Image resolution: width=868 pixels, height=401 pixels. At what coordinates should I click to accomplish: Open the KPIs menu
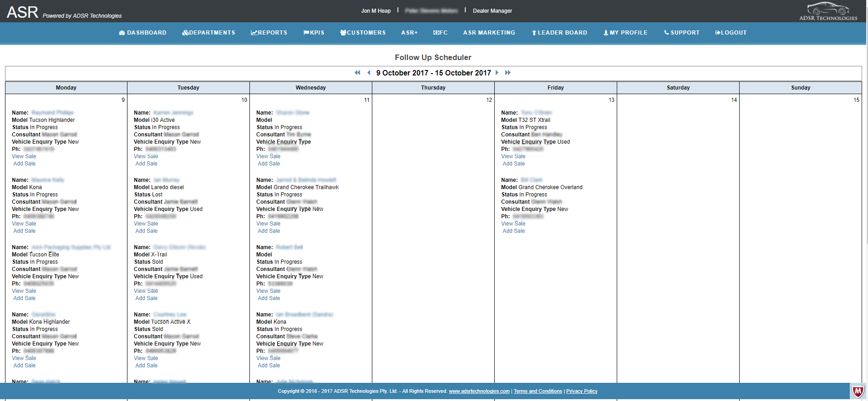[x=314, y=33]
